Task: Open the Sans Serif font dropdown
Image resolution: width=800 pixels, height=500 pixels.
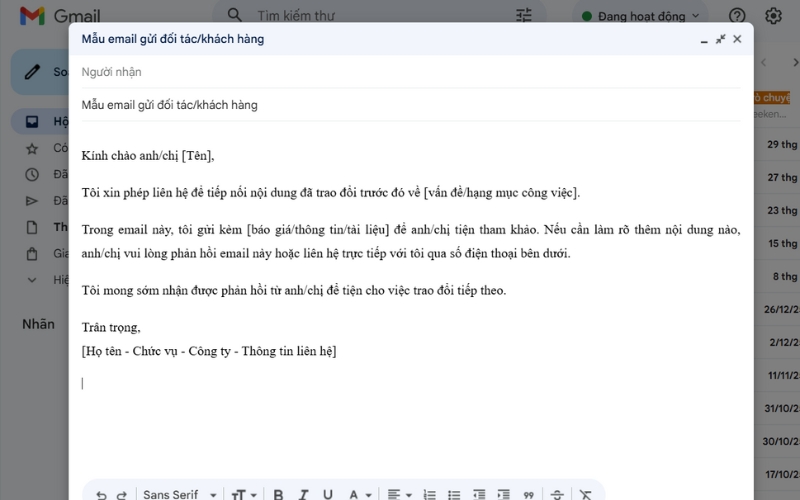Action: click(180, 494)
